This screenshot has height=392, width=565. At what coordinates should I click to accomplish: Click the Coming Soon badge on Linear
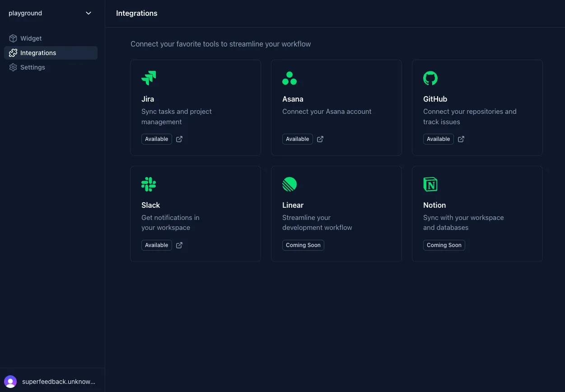point(303,245)
